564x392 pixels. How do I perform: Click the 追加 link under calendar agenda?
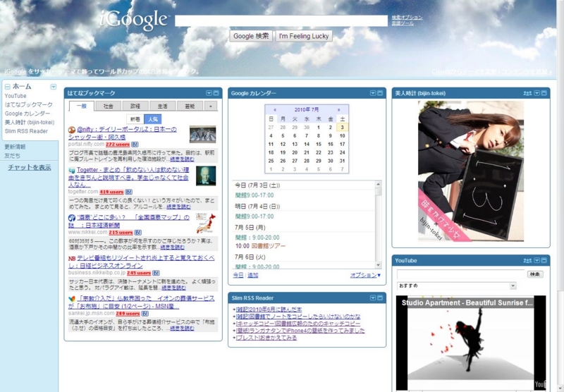coord(253,275)
